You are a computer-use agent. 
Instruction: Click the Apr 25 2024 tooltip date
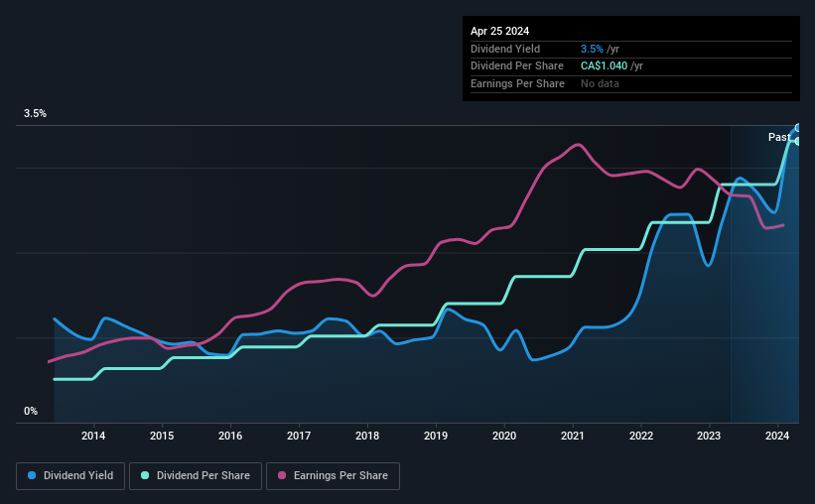499,31
